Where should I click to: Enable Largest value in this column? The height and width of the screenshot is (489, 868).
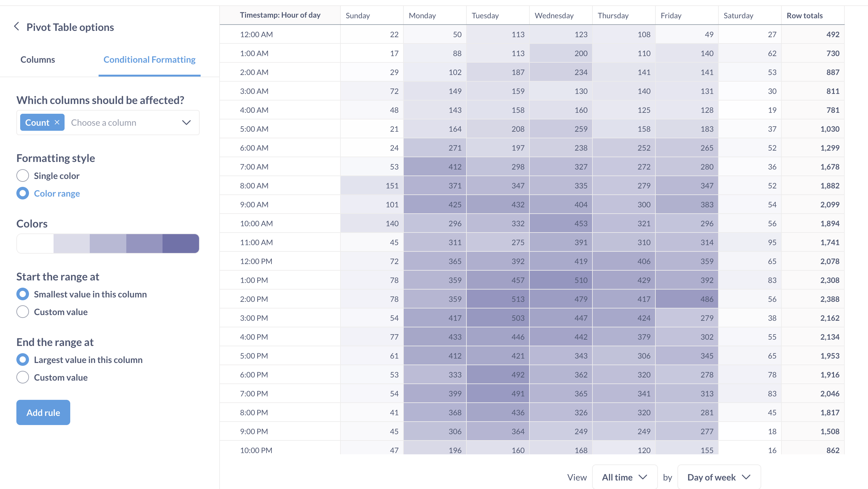23,360
